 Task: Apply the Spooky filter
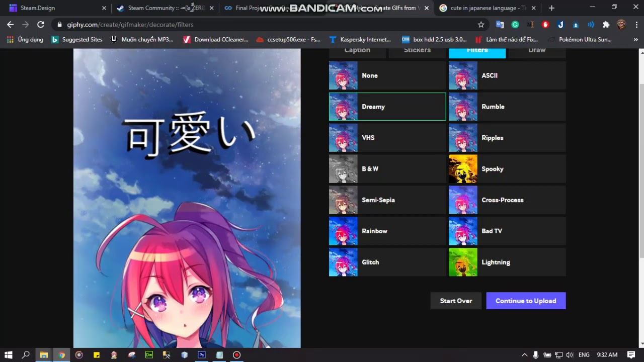tap(507, 169)
